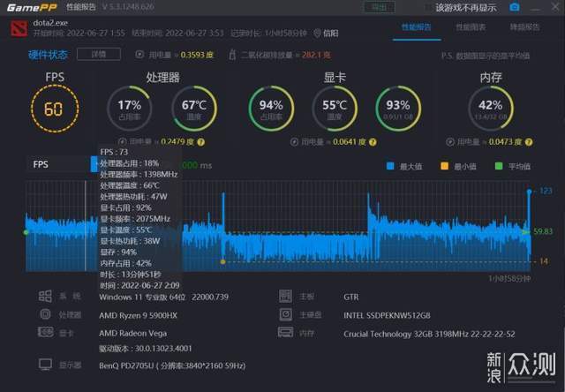The image size is (565, 392).
Task: Open the FPS metric dropdown above the chart
Action: 63,164
